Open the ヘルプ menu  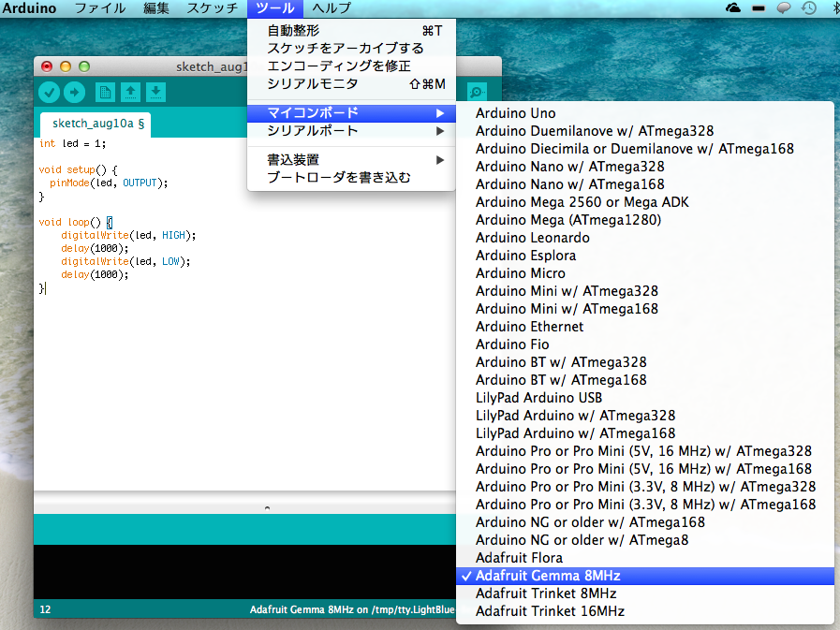332,8
